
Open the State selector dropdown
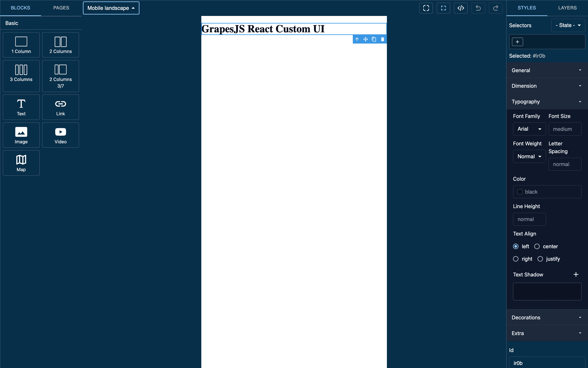568,25
